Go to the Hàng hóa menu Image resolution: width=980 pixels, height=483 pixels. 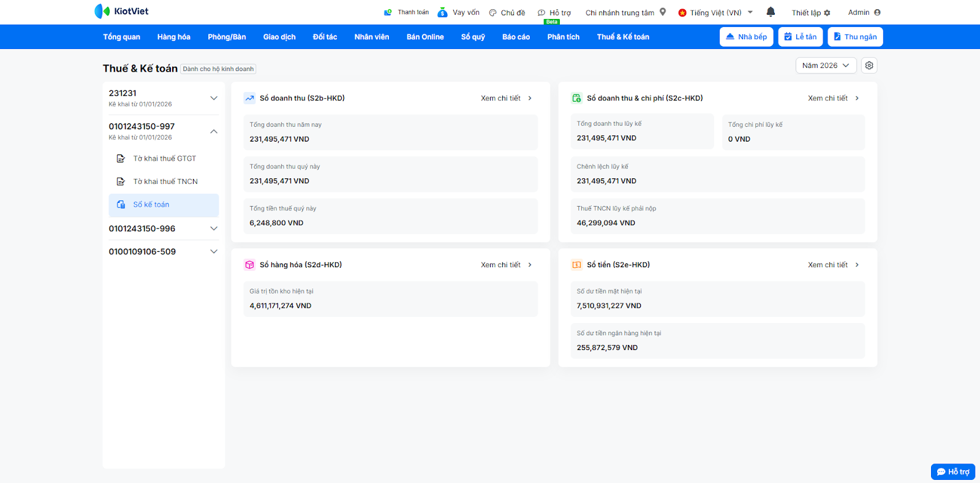point(173,37)
